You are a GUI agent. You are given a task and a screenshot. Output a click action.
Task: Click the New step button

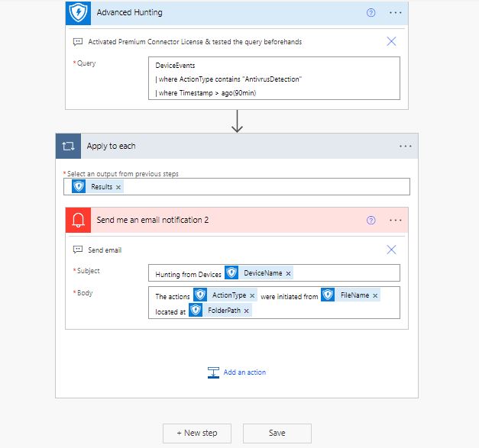pyautogui.click(x=197, y=433)
